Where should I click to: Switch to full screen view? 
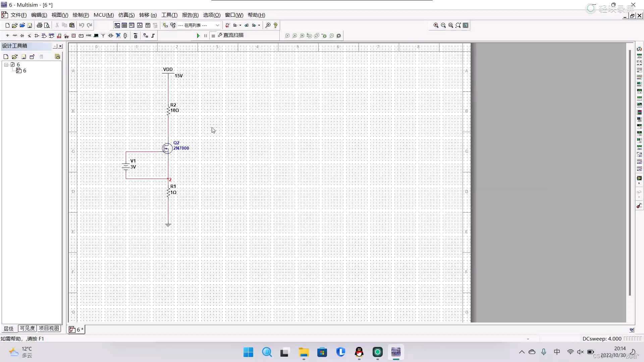tap(466, 25)
